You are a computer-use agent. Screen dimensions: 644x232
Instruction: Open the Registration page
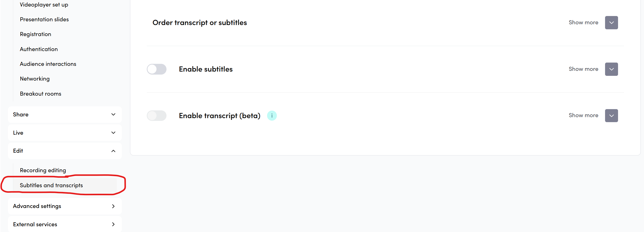click(x=35, y=34)
